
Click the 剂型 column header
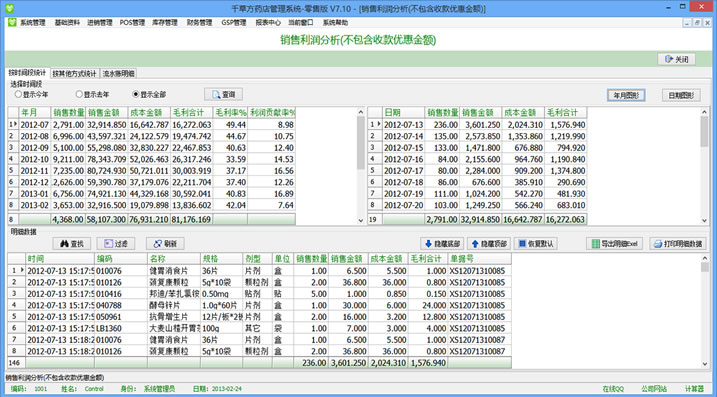point(257,259)
